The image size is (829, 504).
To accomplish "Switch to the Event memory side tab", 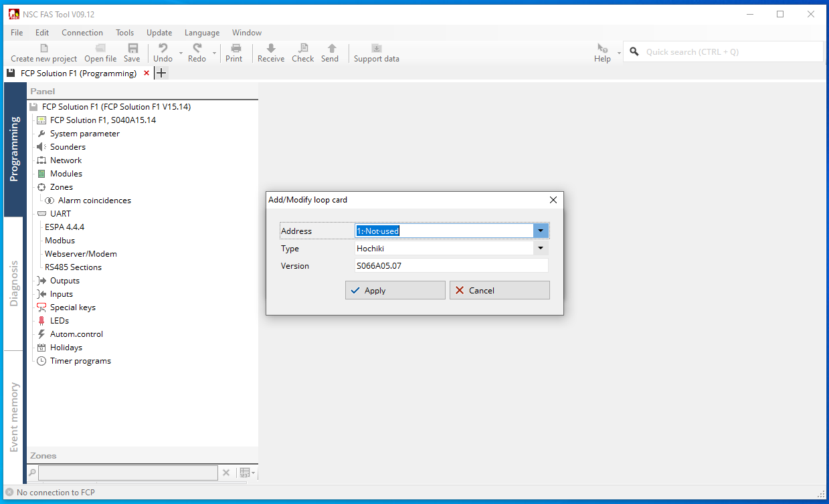I will point(13,417).
